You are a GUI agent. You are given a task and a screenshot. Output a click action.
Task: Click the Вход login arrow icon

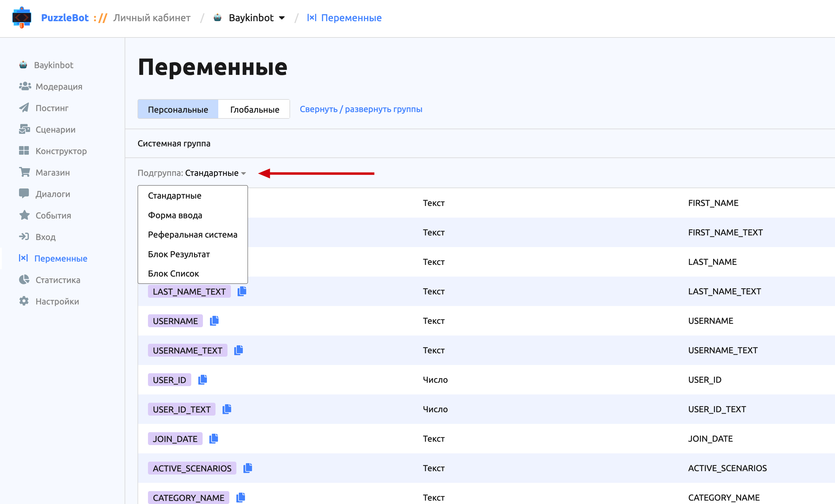tap(24, 237)
